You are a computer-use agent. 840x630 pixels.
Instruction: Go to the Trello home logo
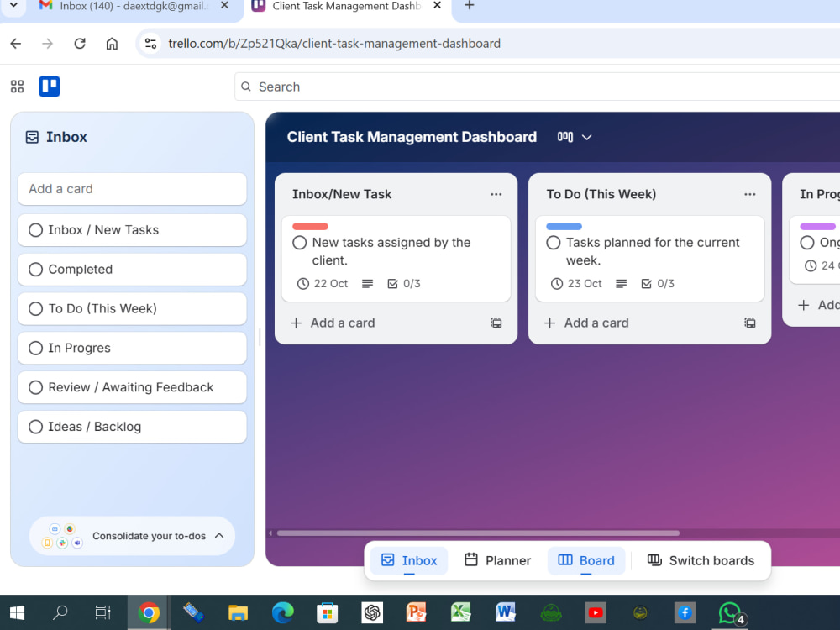[x=50, y=87]
